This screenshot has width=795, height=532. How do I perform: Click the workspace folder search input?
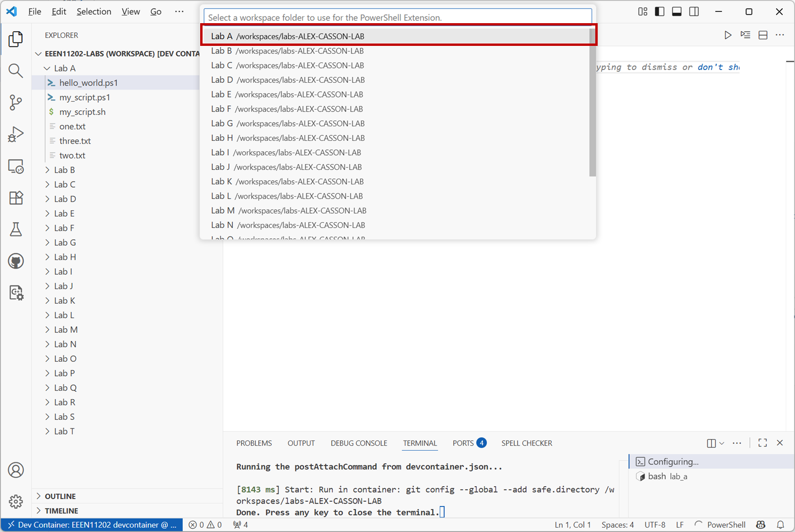[x=397, y=17]
